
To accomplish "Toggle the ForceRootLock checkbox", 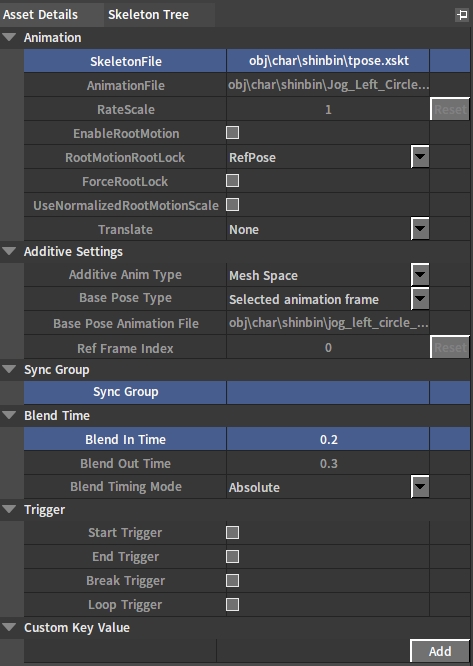I will [232, 181].
